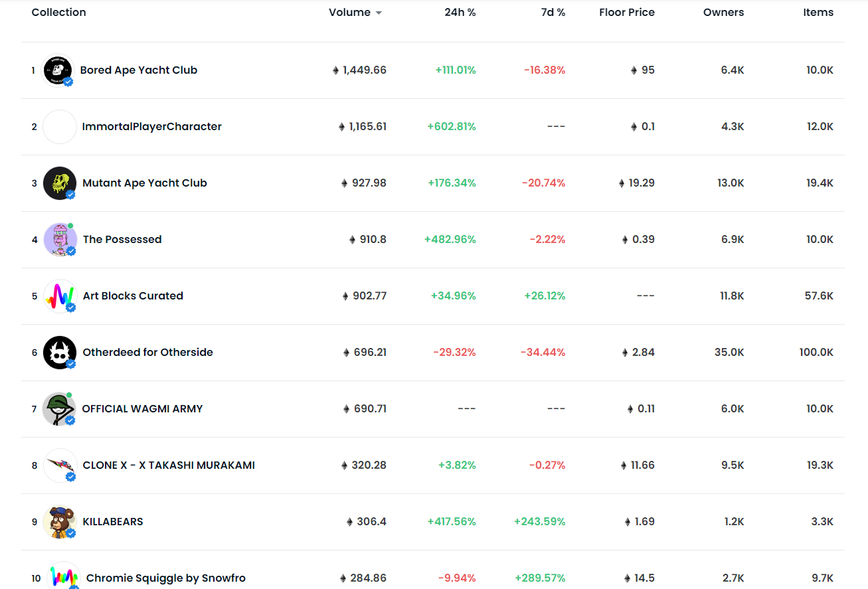This screenshot has height=589, width=868.
Task: Open the Bored Ape Yacht Club avatar
Action: coord(58,70)
